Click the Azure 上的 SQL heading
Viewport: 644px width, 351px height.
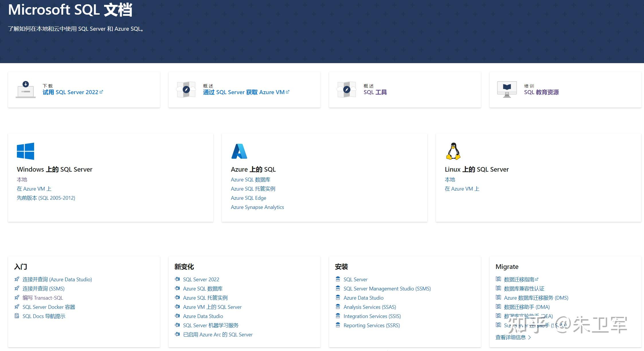[253, 169]
